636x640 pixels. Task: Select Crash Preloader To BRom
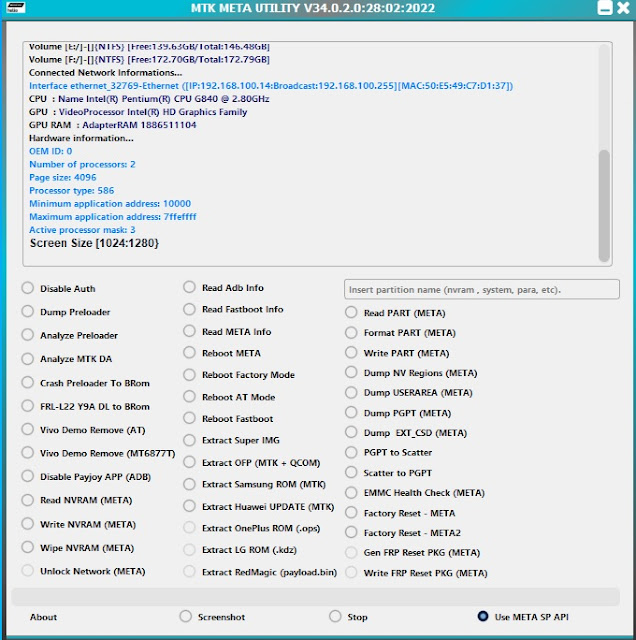click(x=28, y=383)
